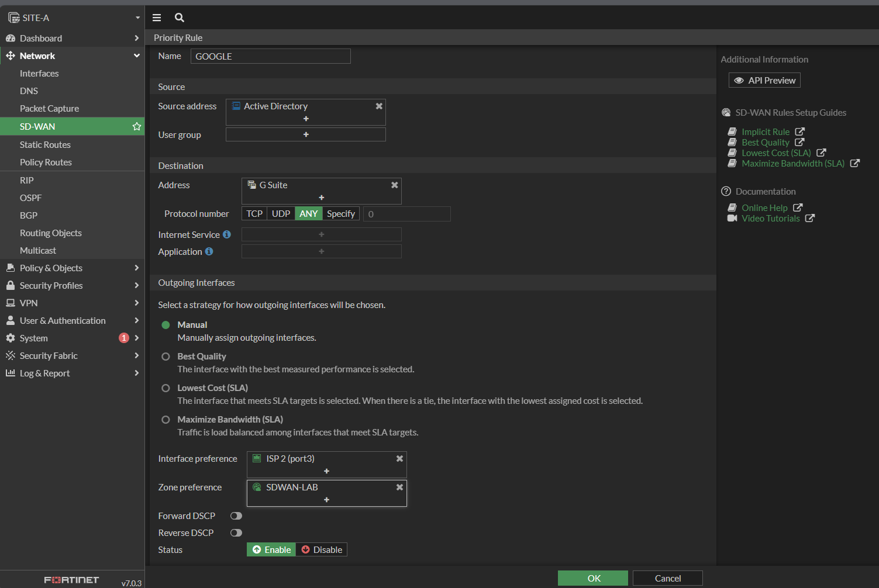Open Static Routes in sidebar
This screenshot has height=588, width=879.
(45, 144)
